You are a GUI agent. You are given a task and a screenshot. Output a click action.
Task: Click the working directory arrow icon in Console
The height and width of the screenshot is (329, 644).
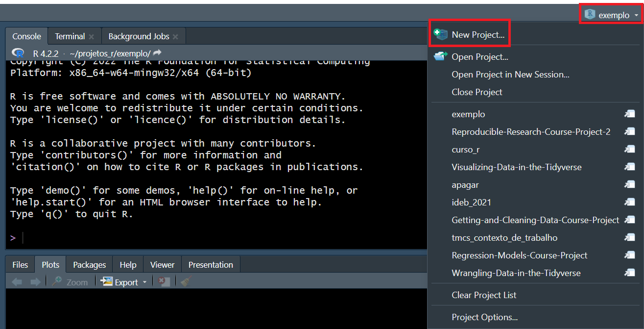click(x=157, y=53)
